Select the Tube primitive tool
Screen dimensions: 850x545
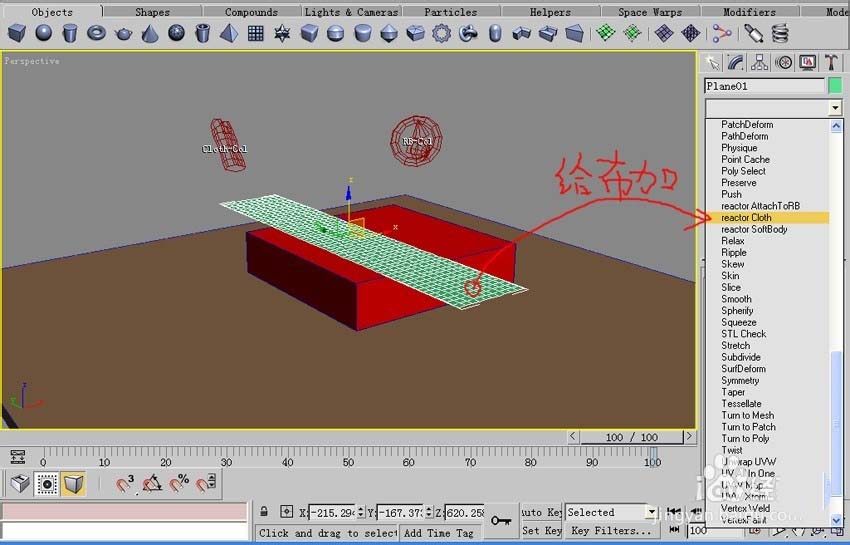pyautogui.click(x=202, y=34)
